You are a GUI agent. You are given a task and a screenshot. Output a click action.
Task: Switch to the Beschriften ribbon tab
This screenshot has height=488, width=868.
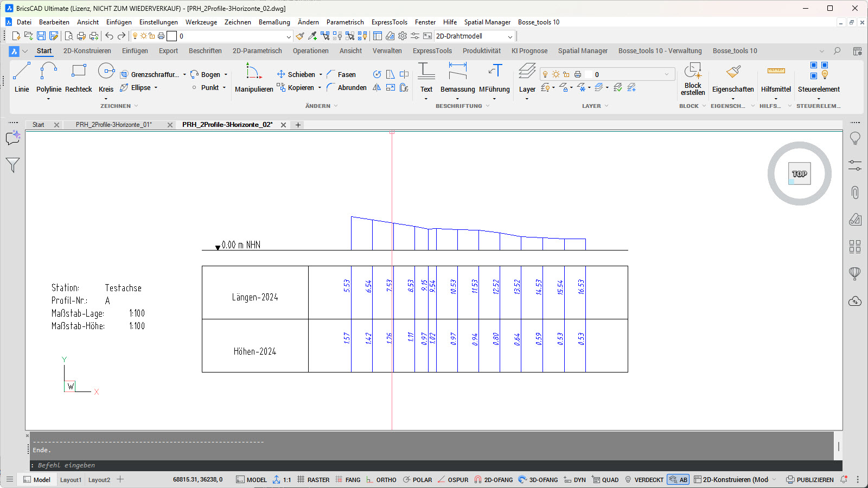tap(205, 51)
